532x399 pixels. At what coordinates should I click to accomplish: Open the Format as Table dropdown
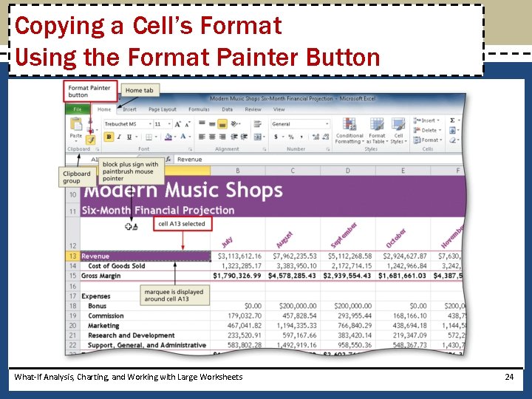click(377, 131)
